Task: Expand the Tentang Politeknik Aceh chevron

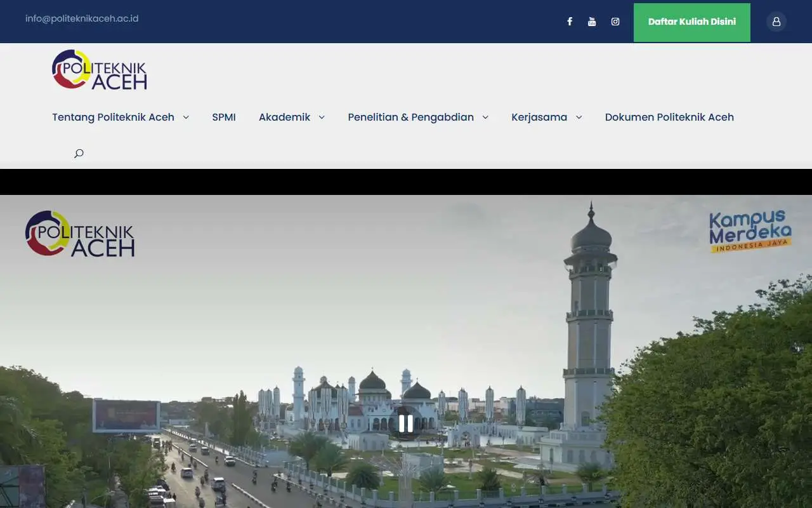Action: (x=186, y=117)
